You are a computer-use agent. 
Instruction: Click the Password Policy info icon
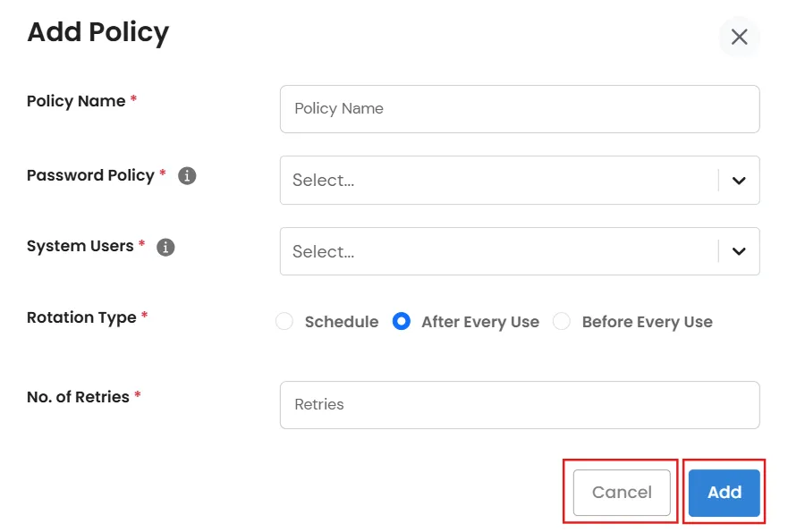click(187, 176)
